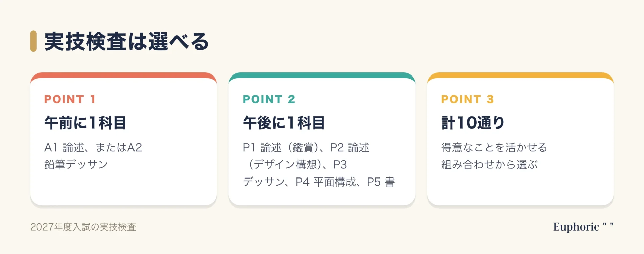Click the 午後に1科目 card title
644x254 pixels.
pos(284,123)
